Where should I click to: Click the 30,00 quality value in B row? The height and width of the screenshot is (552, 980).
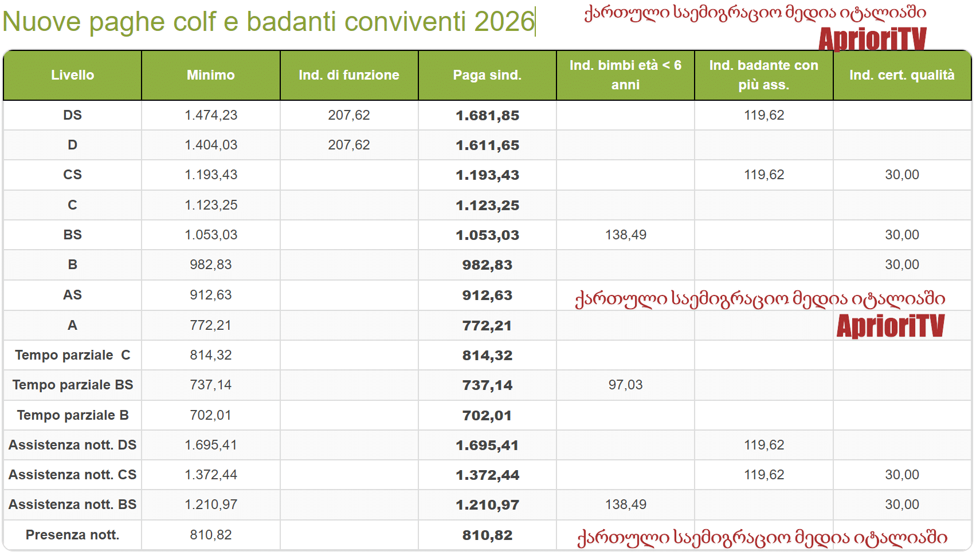coord(901,265)
